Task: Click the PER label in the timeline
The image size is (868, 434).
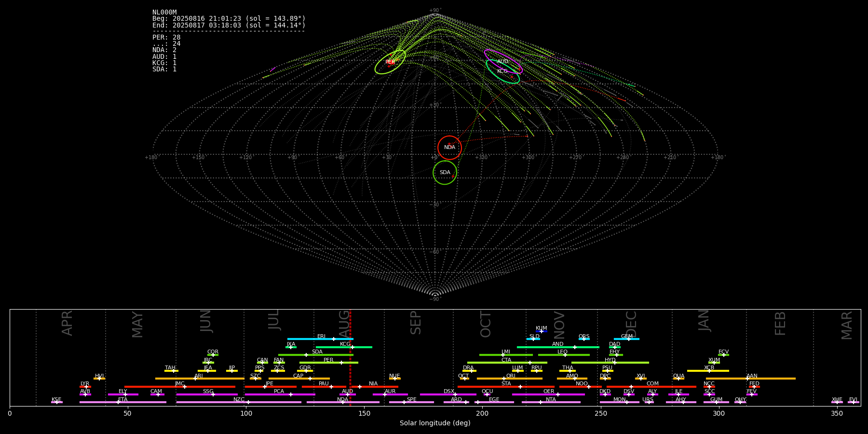Action: point(328,360)
